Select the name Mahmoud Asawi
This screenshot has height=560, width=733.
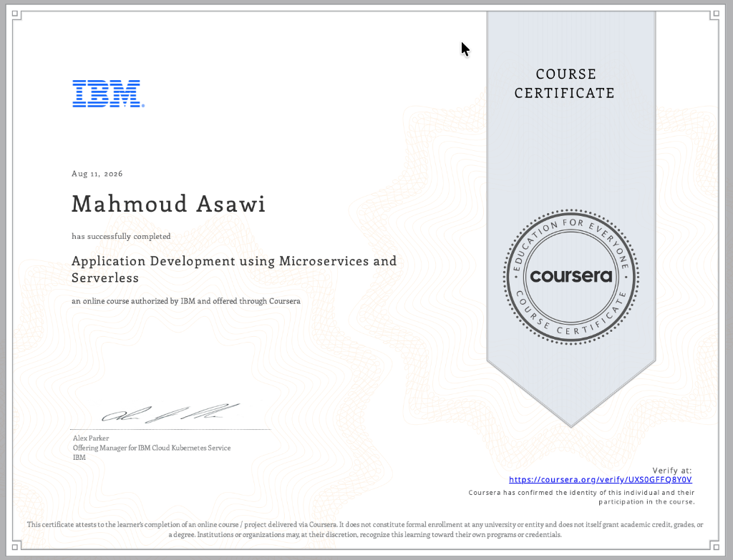[x=168, y=204]
